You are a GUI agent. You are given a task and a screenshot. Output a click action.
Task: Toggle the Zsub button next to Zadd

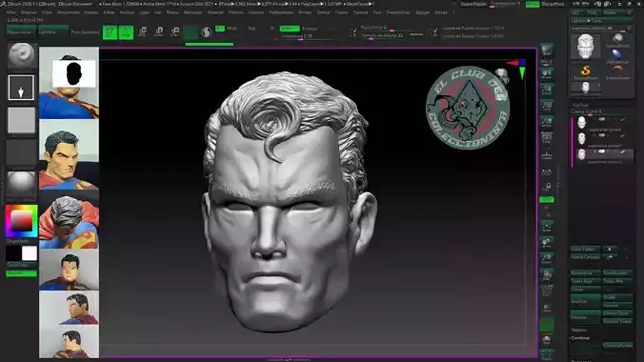[310, 29]
